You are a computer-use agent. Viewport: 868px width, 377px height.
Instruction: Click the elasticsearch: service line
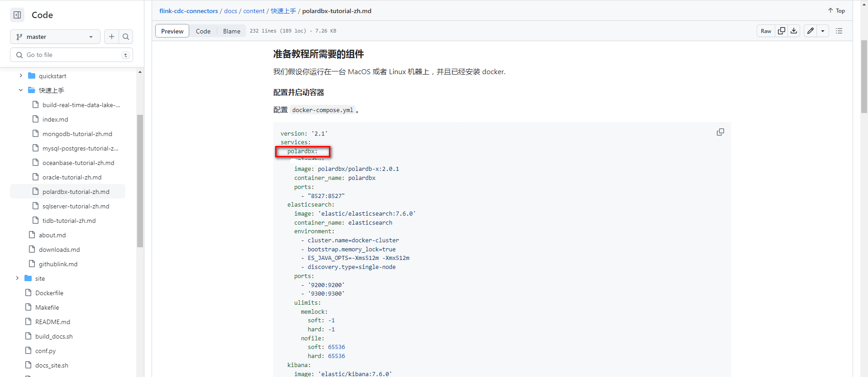[x=311, y=205]
